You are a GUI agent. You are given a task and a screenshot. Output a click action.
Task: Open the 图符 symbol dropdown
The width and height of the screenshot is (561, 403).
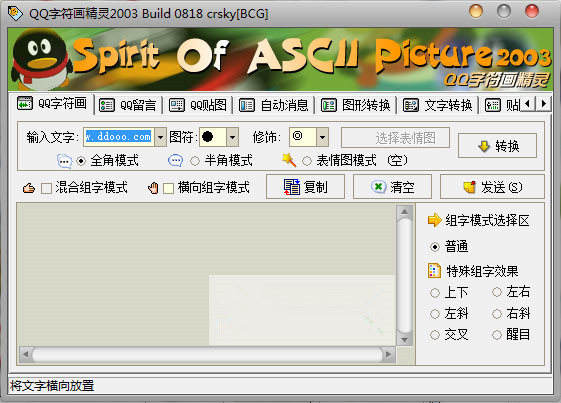(233, 137)
